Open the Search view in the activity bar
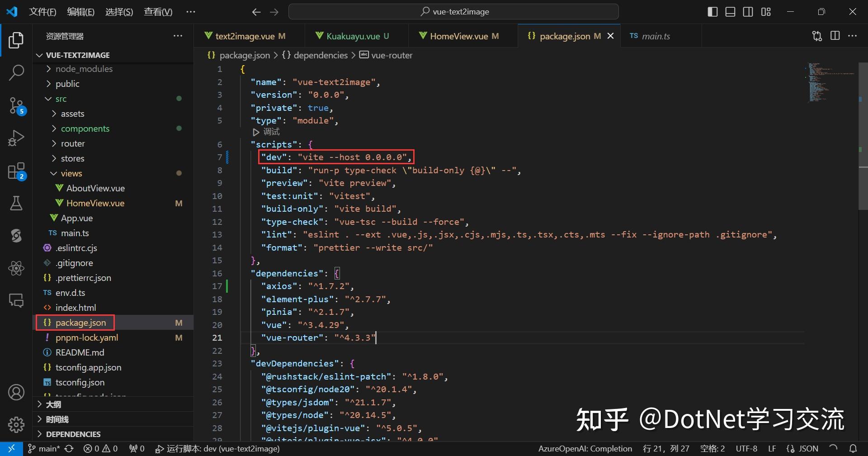The width and height of the screenshot is (868, 456). (16, 72)
